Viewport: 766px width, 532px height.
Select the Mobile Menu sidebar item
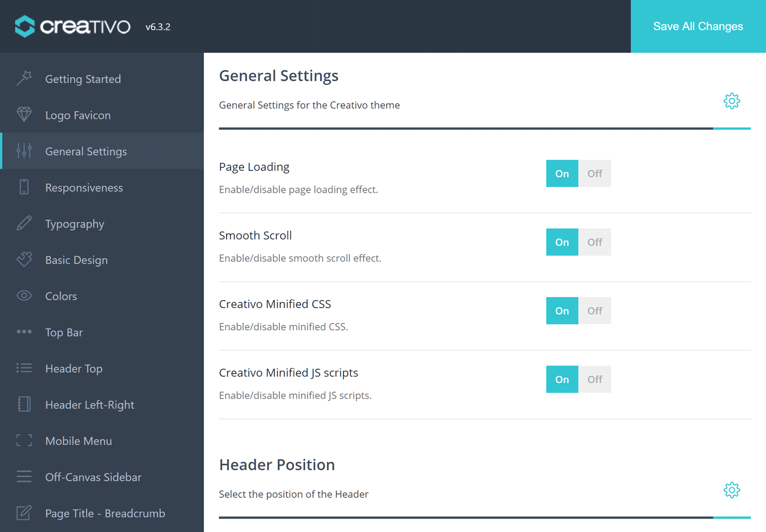[x=79, y=441]
